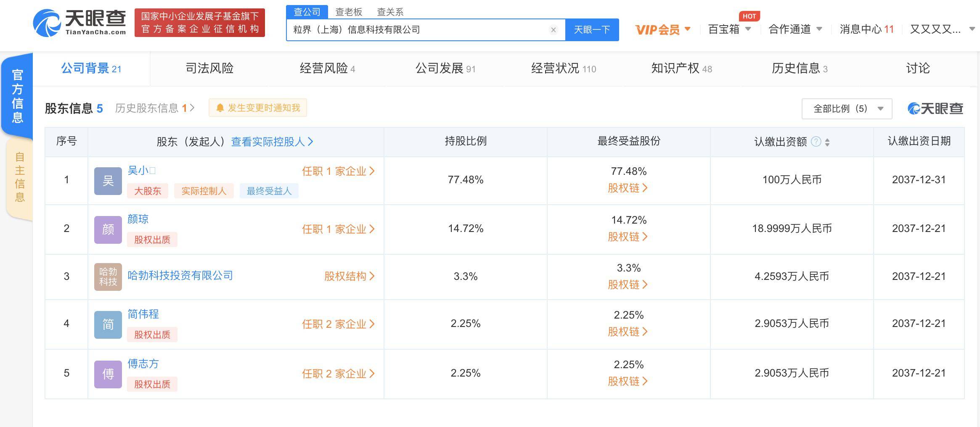Click the question mark help icon
This screenshot has height=427, width=980.
816,142
